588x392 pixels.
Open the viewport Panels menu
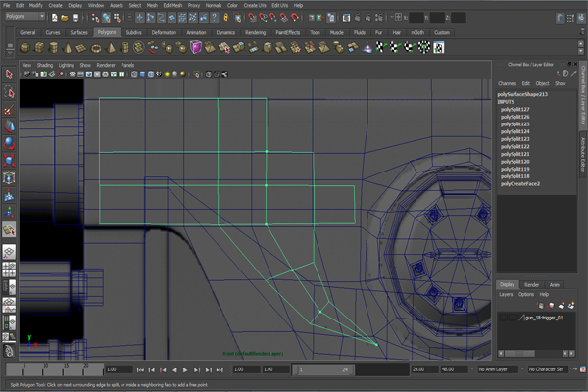(x=127, y=65)
